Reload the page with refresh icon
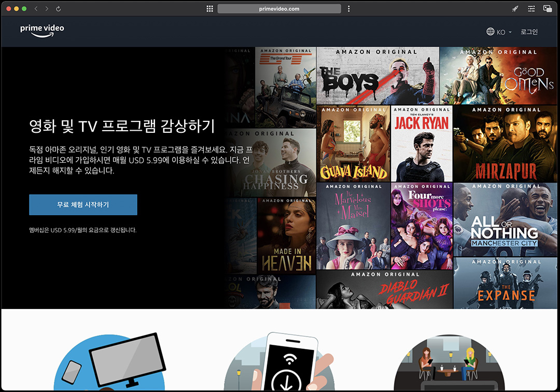Viewport: 560px width, 392px height. click(58, 9)
